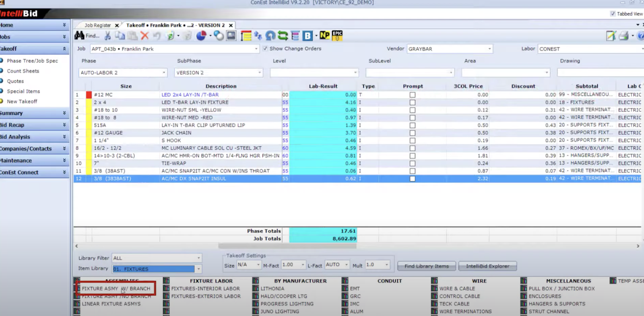Click the refresh document icon after undo
This screenshot has width=644, height=316.
(171, 36)
